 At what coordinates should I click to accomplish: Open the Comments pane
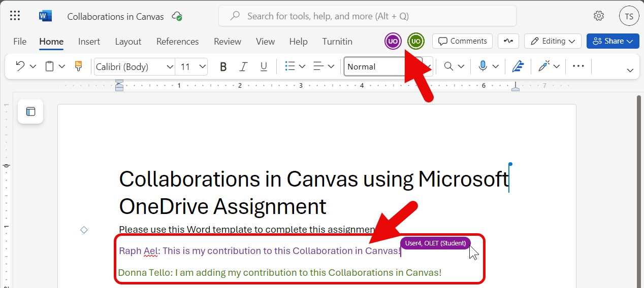pos(462,41)
